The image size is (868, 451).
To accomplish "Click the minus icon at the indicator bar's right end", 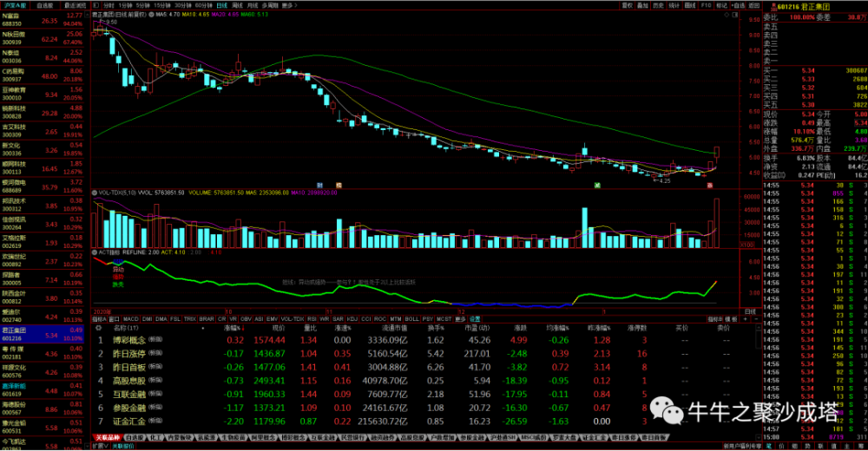I will coord(756,319).
